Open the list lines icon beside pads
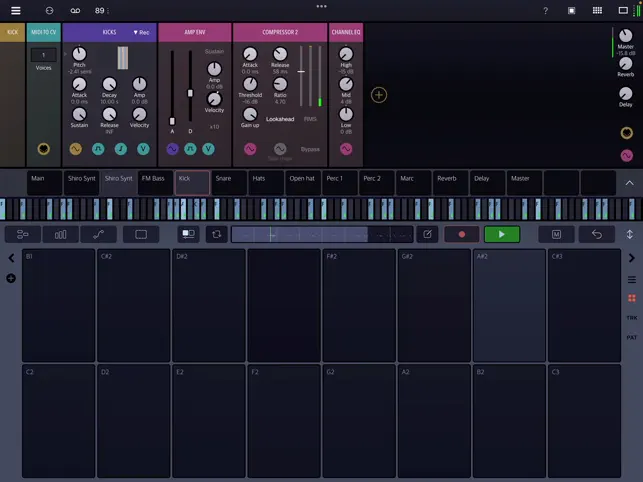This screenshot has height=482, width=643. [x=632, y=280]
